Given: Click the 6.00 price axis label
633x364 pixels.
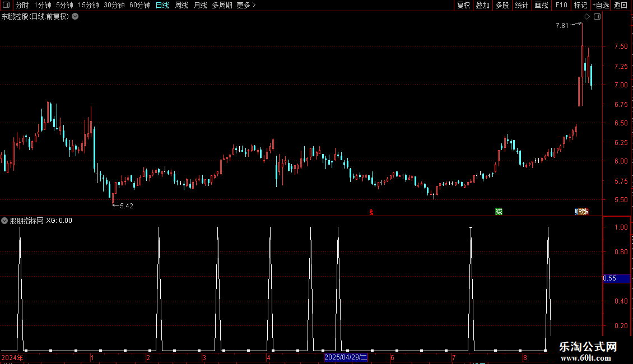Looking at the screenshot, I should click(x=621, y=161).
